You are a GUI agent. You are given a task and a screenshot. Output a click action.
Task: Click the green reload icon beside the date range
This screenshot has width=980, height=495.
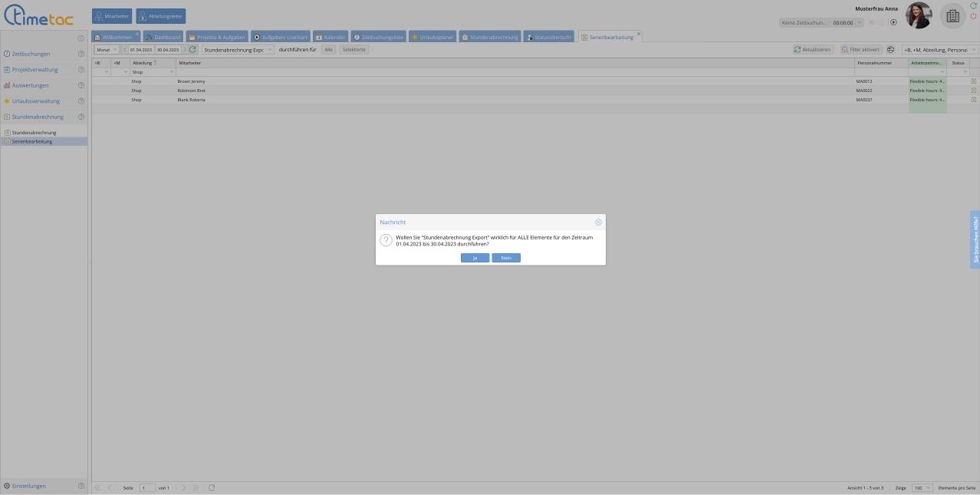(193, 49)
